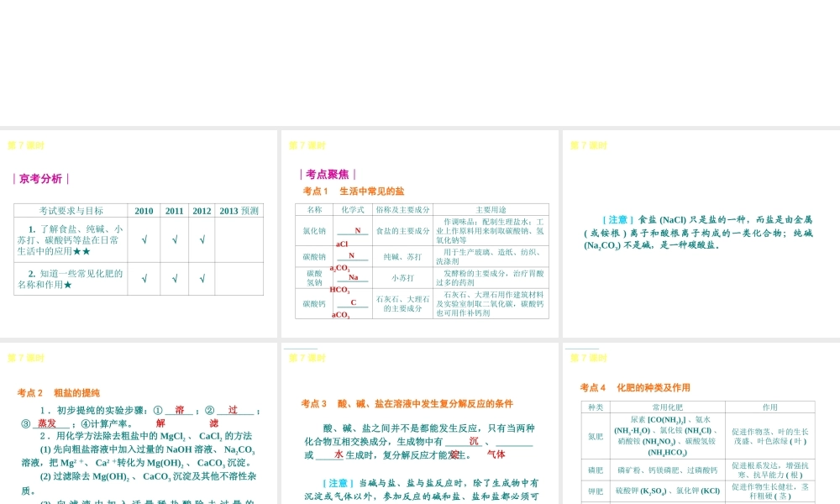This screenshot has width=840, height=504.
Task: Select the 2013 预测 column header
Action: [239, 211]
